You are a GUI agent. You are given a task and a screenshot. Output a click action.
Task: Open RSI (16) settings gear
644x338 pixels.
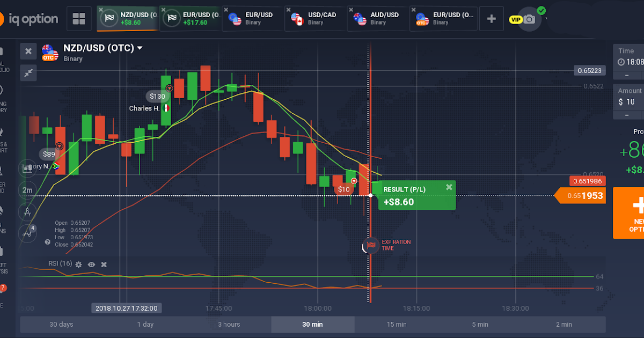[x=79, y=264]
